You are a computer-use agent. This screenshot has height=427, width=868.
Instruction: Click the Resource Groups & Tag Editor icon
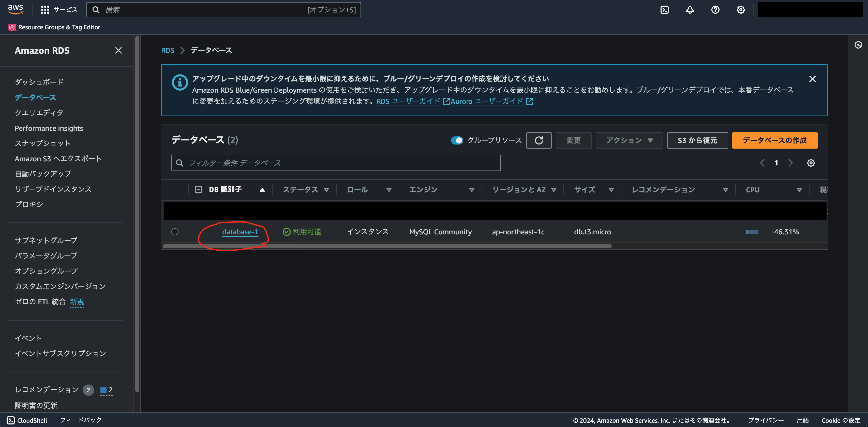[x=12, y=27]
